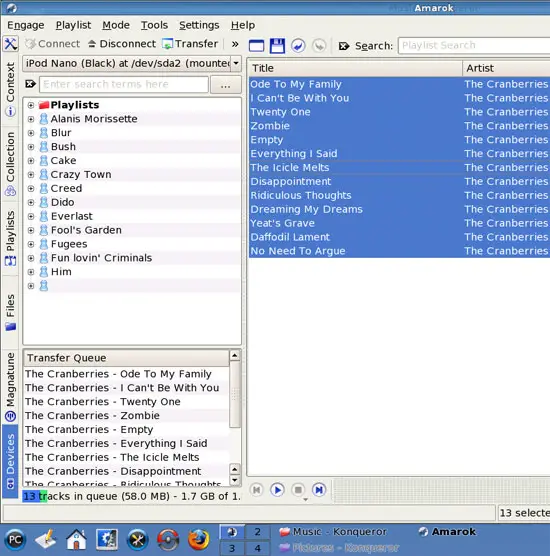
Task: Select Fugees in device tree
Action: point(69,244)
